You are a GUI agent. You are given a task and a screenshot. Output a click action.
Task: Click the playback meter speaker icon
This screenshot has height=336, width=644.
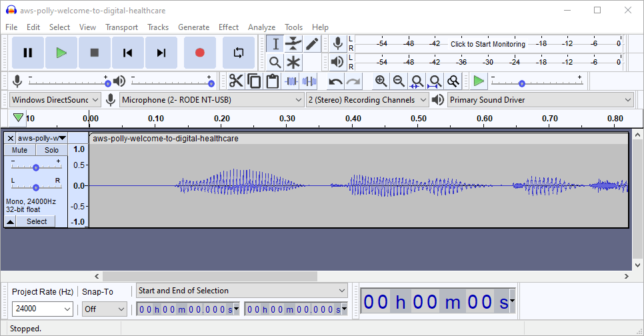point(337,62)
